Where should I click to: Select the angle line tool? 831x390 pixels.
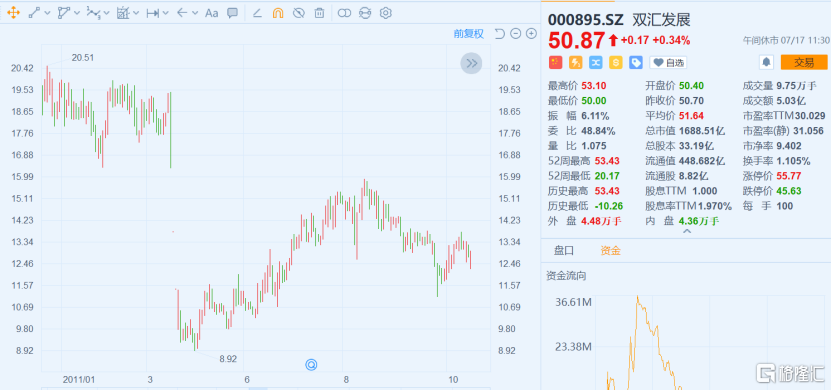coord(257,13)
